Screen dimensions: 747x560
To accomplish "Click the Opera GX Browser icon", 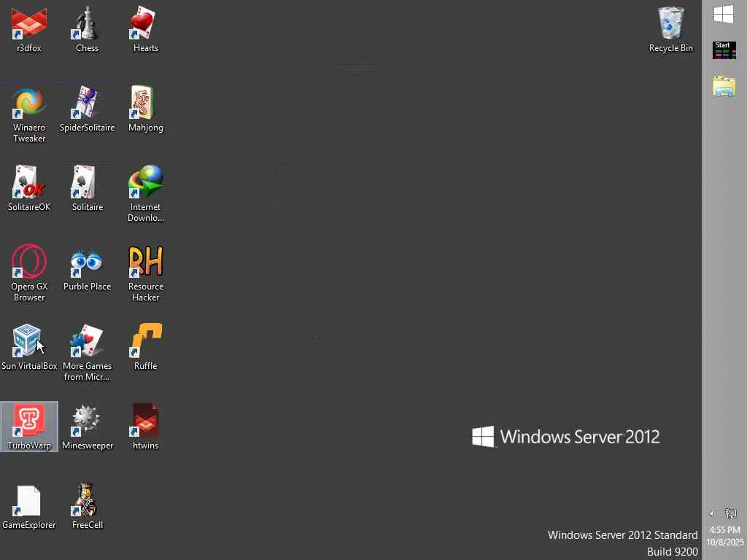I will click(x=29, y=273).
